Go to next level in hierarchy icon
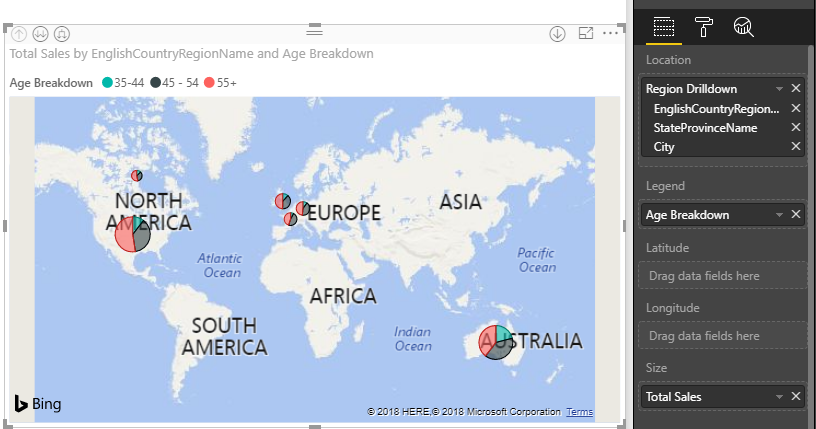816x429 pixels. click(x=40, y=34)
